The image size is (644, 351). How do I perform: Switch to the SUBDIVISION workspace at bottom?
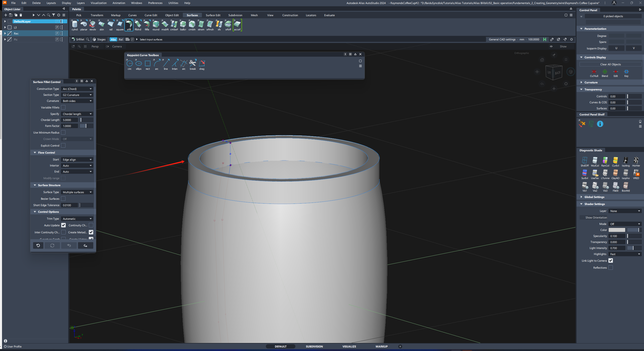click(314, 346)
